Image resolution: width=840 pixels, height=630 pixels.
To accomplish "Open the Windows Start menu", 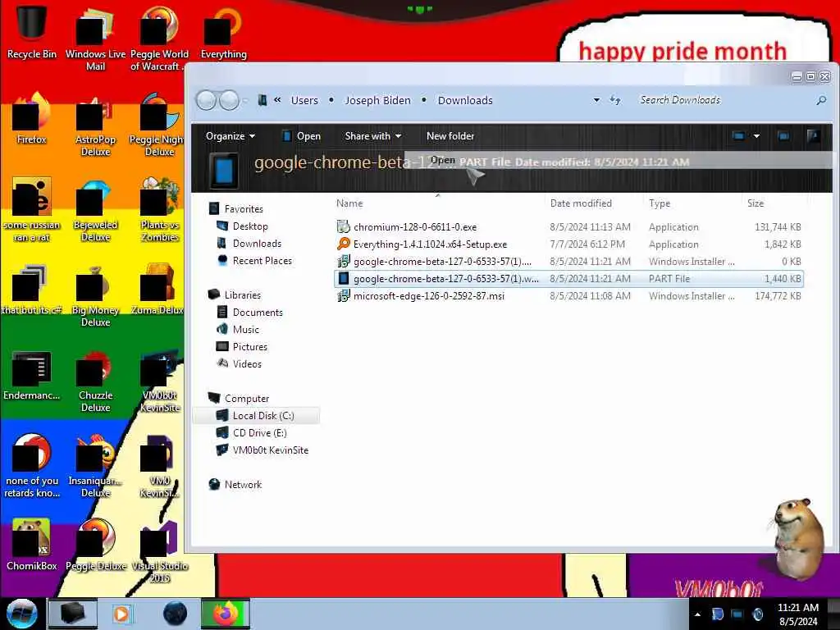I will (x=21, y=614).
